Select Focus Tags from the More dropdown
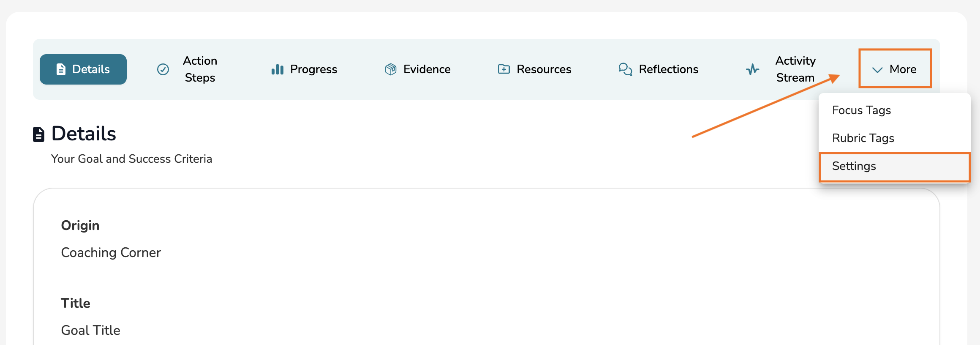Image resolution: width=980 pixels, height=345 pixels. coord(861,110)
